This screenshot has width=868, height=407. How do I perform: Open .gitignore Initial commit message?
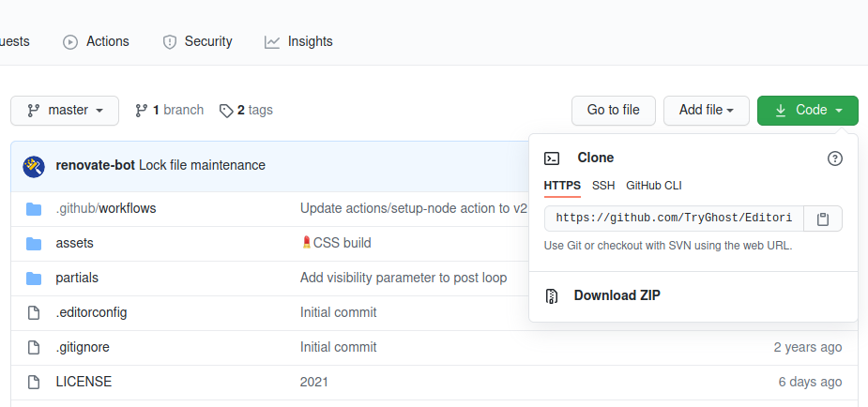(338, 347)
